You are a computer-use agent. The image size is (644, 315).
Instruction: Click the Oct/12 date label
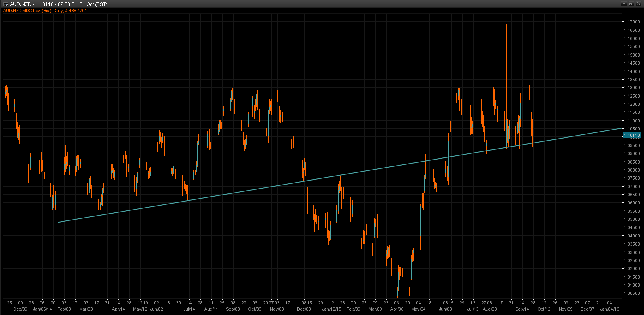tap(544, 309)
